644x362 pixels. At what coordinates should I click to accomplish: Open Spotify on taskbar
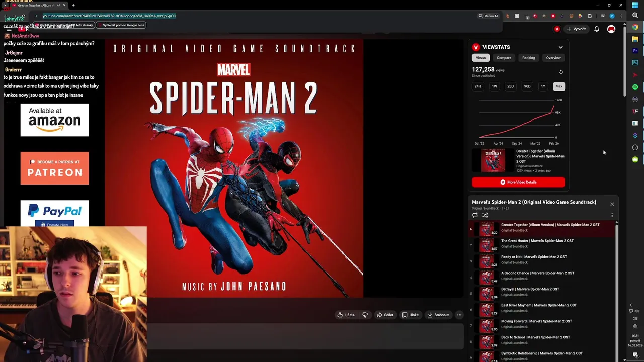point(635,87)
